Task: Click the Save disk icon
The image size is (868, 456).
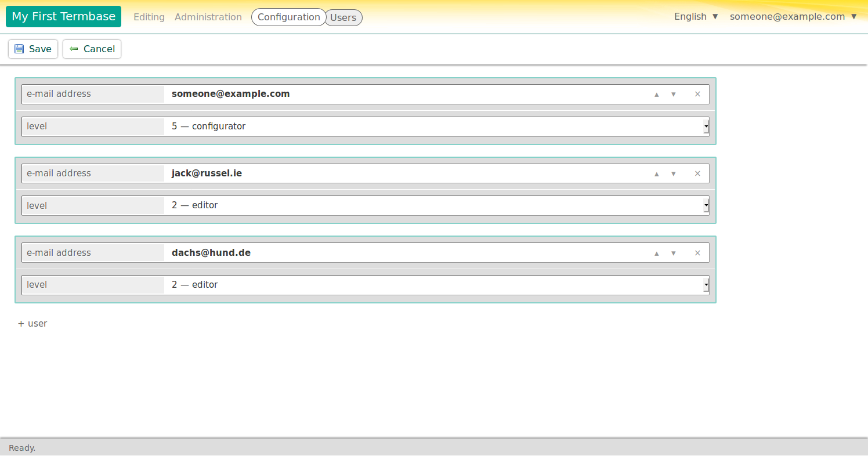Action: tap(19, 49)
